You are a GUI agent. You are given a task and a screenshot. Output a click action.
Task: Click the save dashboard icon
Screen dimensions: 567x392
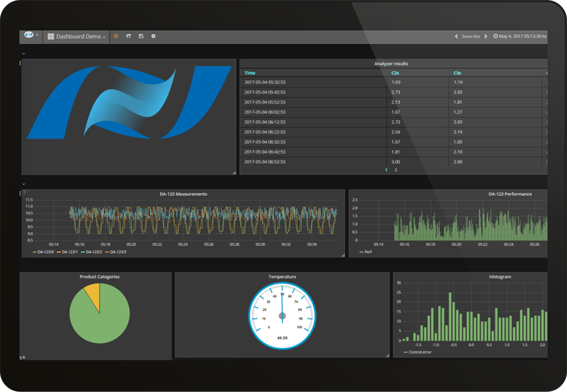tap(141, 36)
